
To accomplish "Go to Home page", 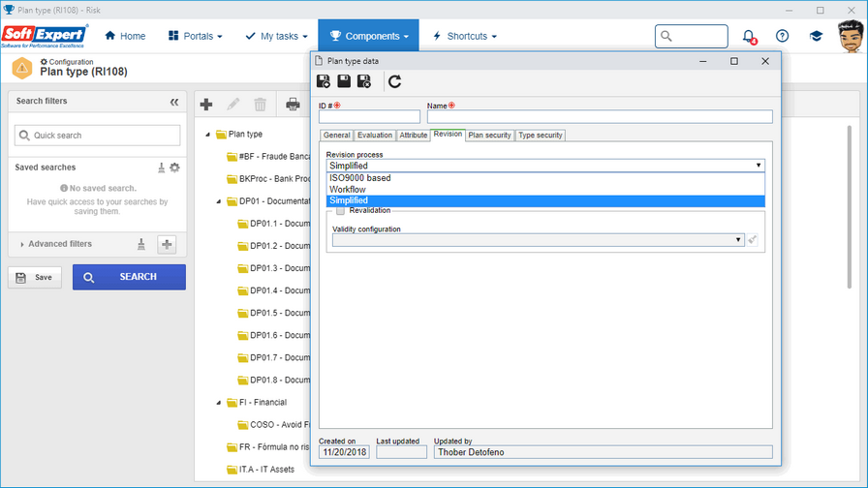I will point(125,36).
